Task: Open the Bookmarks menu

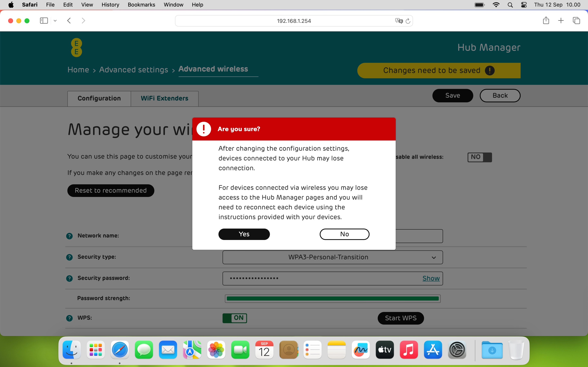Action: point(141,5)
